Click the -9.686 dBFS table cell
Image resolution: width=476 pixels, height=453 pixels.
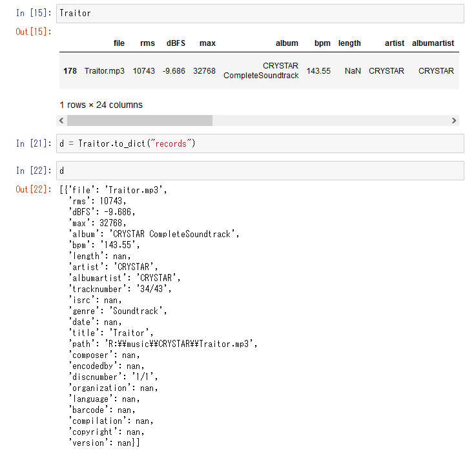tap(174, 71)
